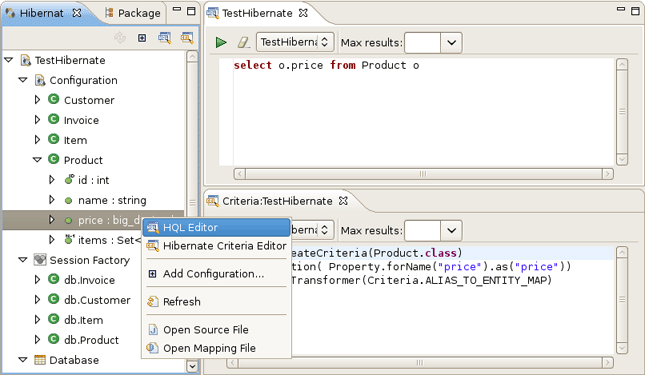Click the Configuration node icon
The image size is (645, 375).
(x=40, y=80)
